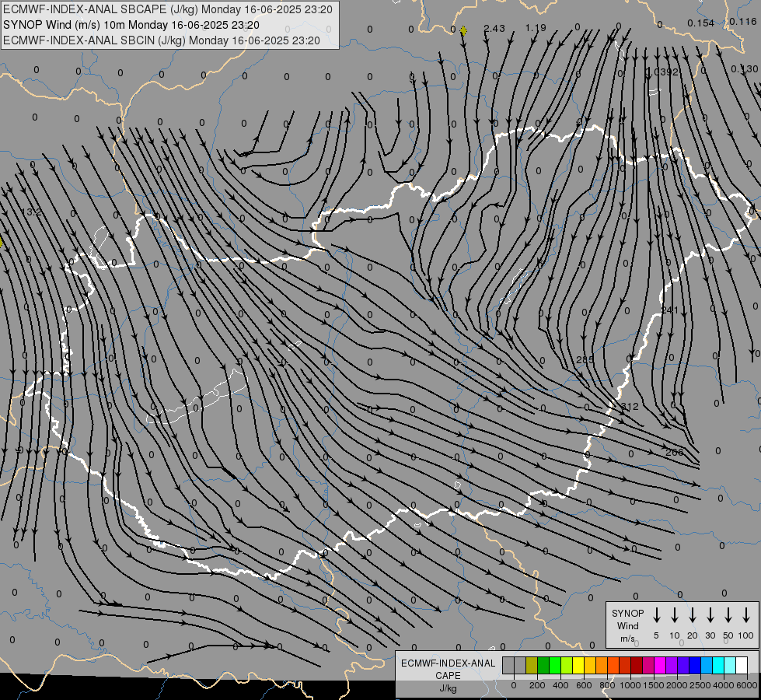Click the 1.19 value at top
Viewport: 761px width, 700px height.
coord(536,28)
